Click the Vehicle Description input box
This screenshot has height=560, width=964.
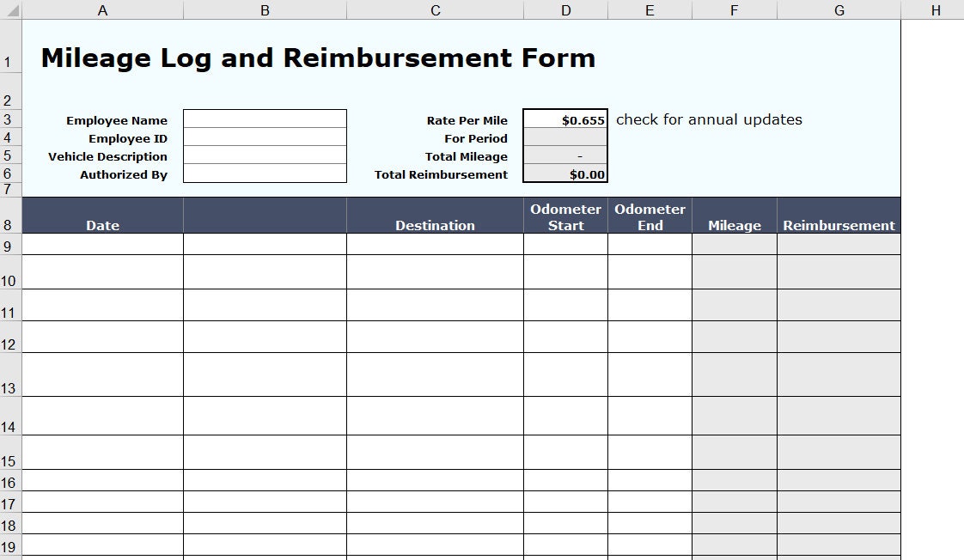coord(265,156)
